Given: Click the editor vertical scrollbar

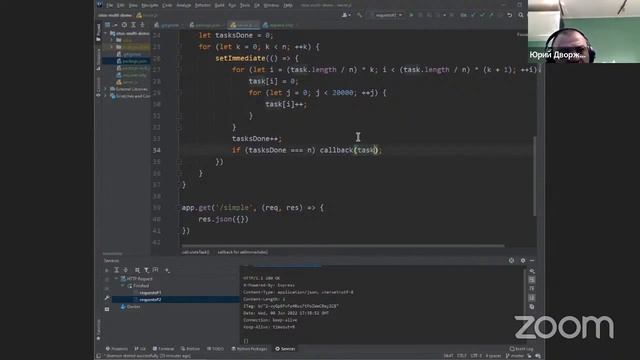Looking at the screenshot, I should click(x=535, y=176).
